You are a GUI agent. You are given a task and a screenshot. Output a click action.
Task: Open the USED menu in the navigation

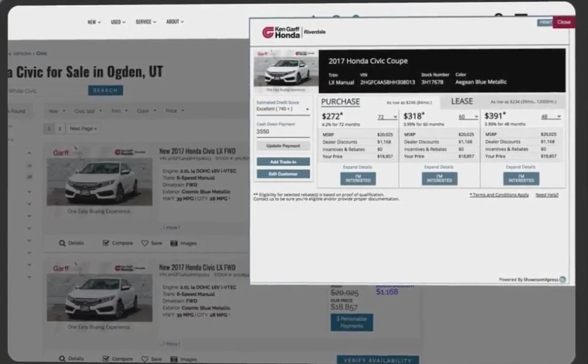[118, 22]
